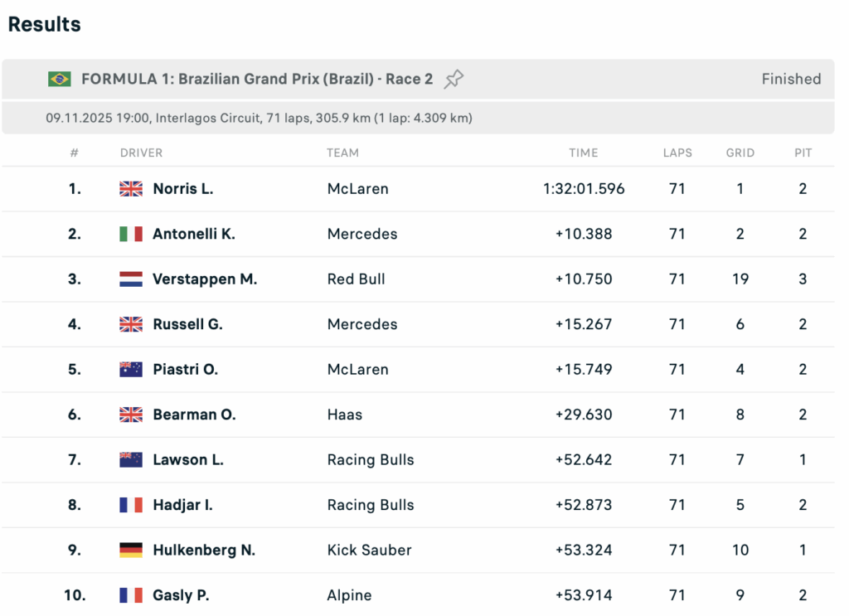
Task: Click Bearman O. driver name
Action: click(194, 415)
